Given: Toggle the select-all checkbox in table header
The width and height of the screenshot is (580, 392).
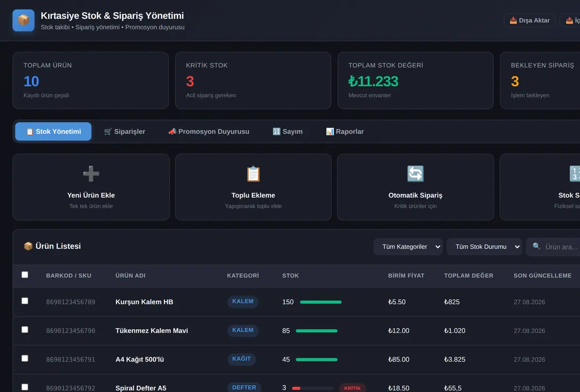Looking at the screenshot, I should click(x=25, y=275).
